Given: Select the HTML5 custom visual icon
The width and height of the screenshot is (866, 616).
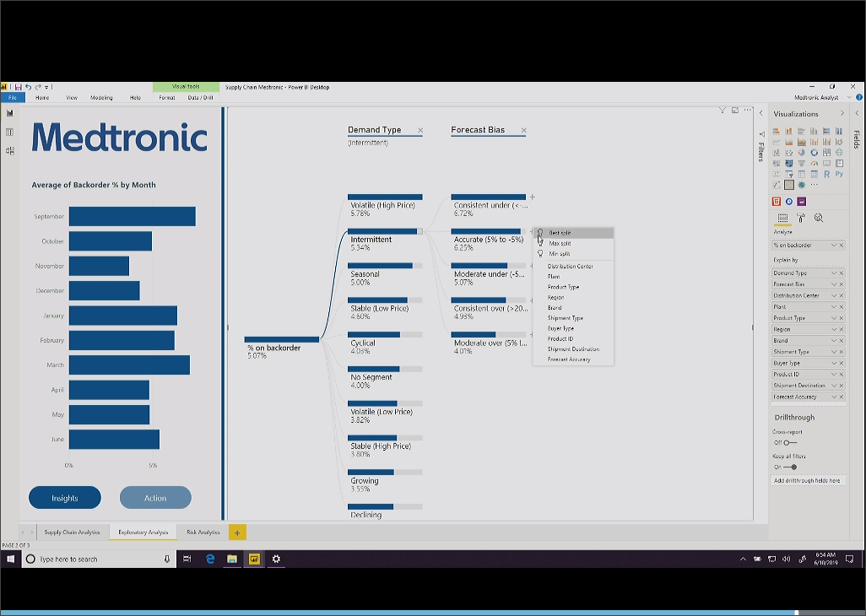Looking at the screenshot, I should 777,202.
